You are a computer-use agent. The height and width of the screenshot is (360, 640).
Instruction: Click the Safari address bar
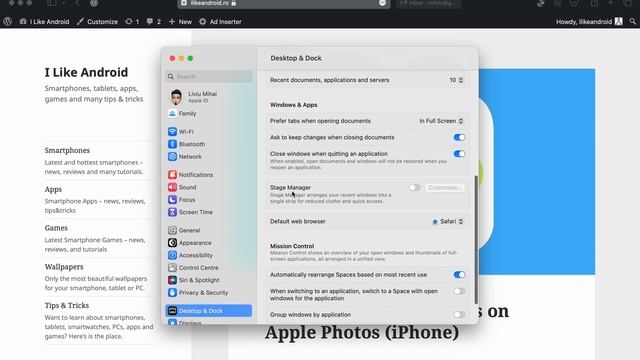tap(284, 3)
